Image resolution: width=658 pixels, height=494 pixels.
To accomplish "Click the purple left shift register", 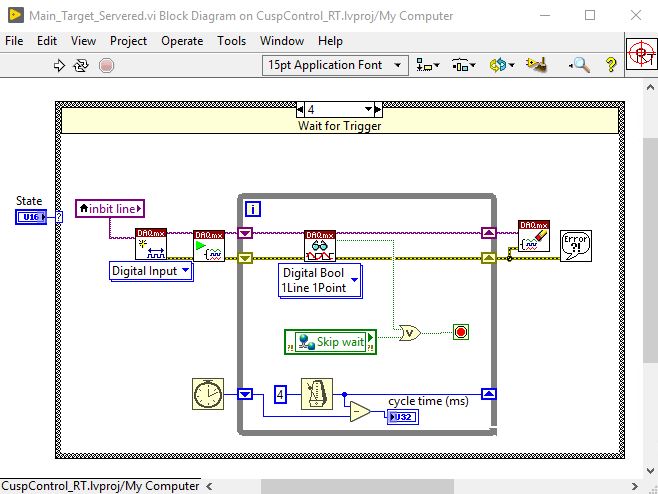I will pyautogui.click(x=245, y=233).
